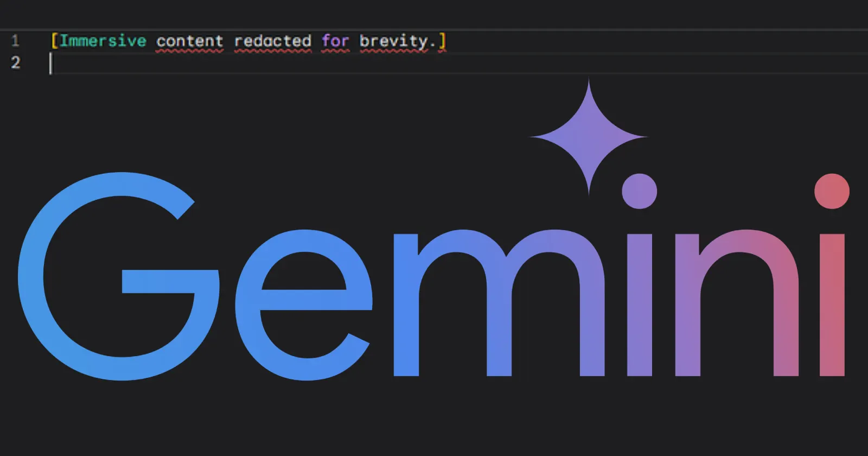Click the word "content" in line 1
This screenshot has width=868, height=456.
(190, 41)
